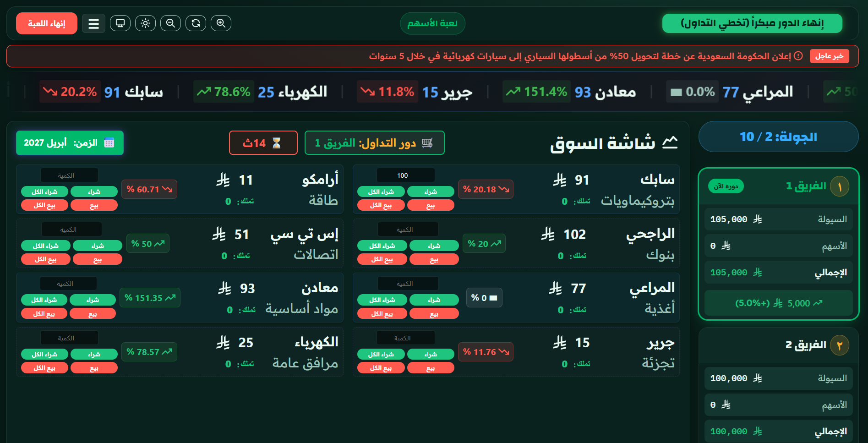Viewport: 868px width, 443px height.
Task: Click the date badge أبريل 2027
Action: 70,142
